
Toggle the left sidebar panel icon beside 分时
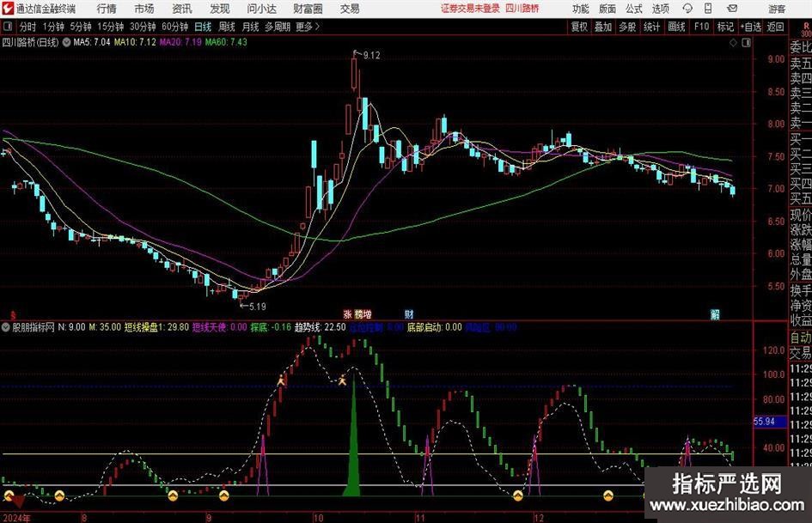[7, 27]
